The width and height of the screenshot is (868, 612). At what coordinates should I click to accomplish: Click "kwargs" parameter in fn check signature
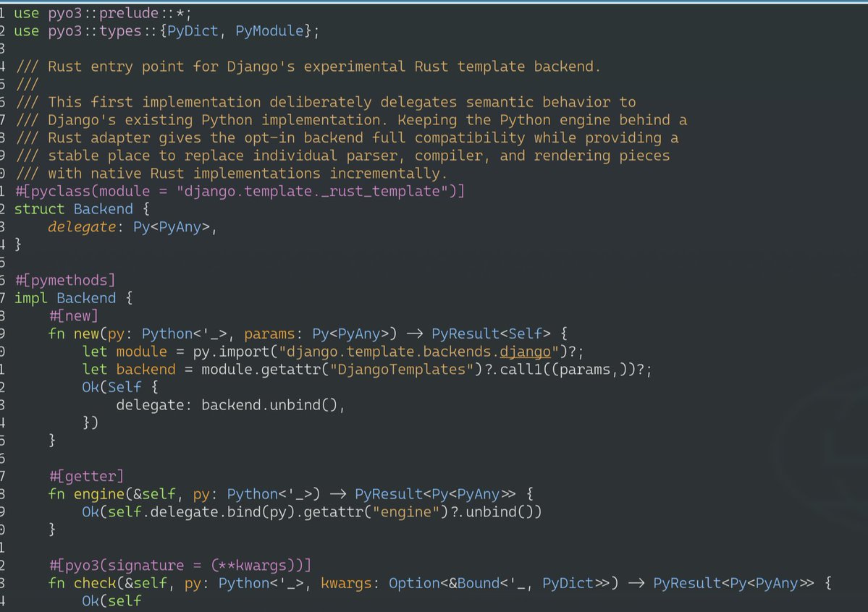click(x=346, y=583)
